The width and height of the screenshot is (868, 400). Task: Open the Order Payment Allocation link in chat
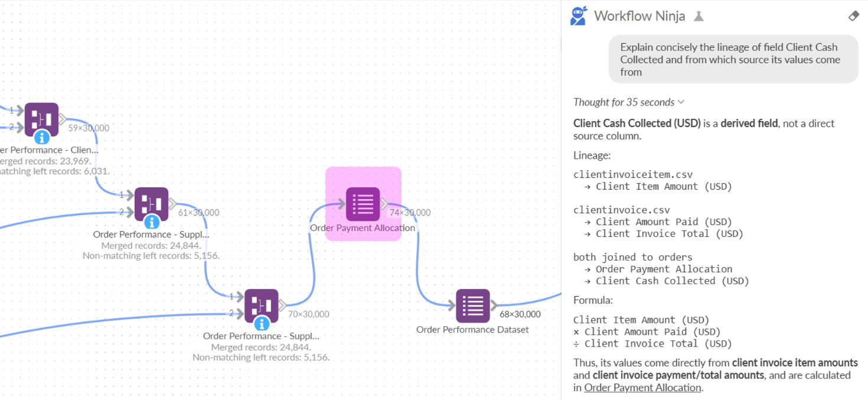coord(642,388)
